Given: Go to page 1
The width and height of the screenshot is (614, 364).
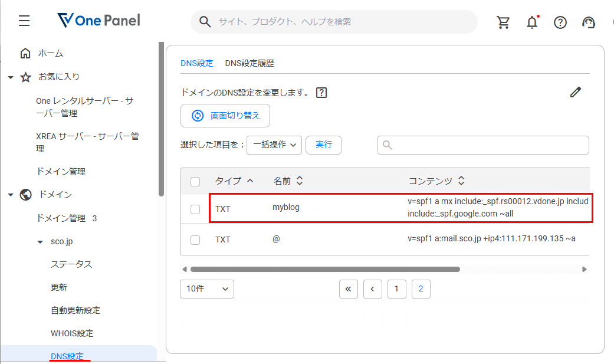Looking at the screenshot, I should [x=397, y=289].
